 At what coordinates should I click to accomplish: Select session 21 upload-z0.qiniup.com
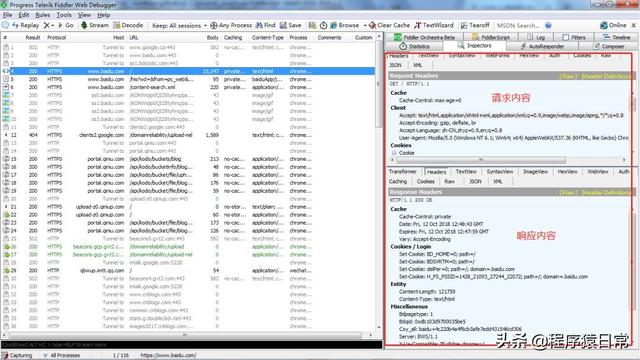188,207
